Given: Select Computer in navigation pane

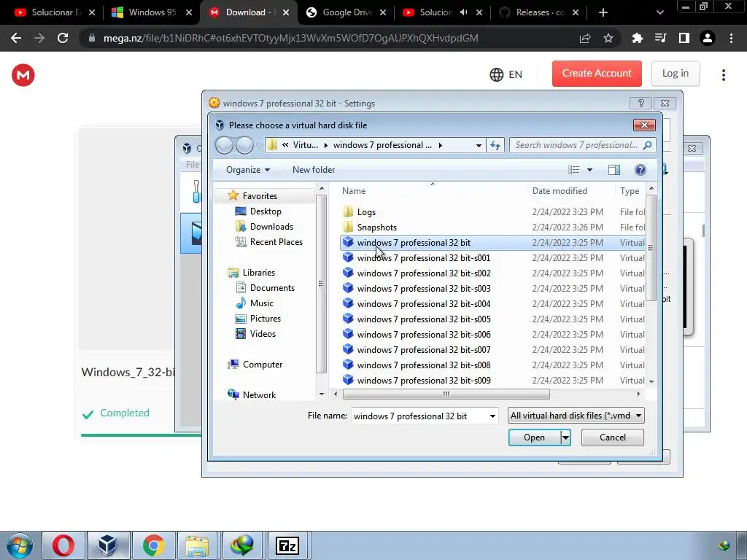Looking at the screenshot, I should click(x=255, y=365).
